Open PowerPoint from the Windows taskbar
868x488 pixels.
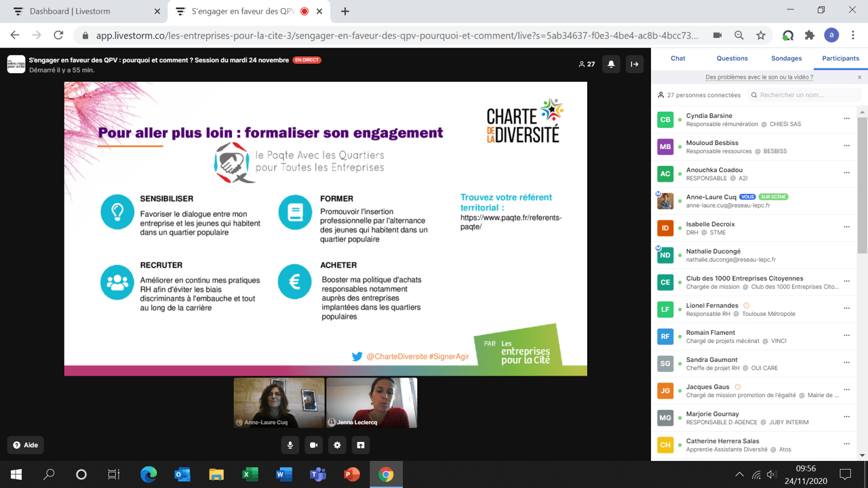(352, 474)
